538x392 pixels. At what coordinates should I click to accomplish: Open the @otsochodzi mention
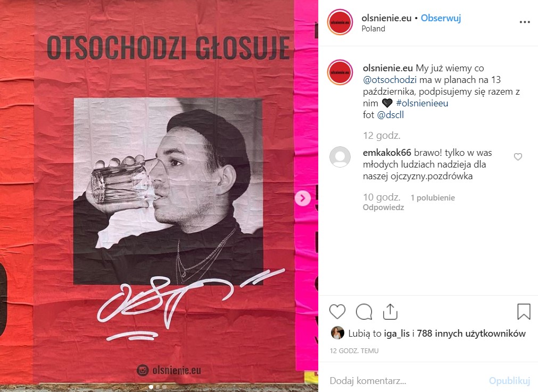click(x=390, y=80)
